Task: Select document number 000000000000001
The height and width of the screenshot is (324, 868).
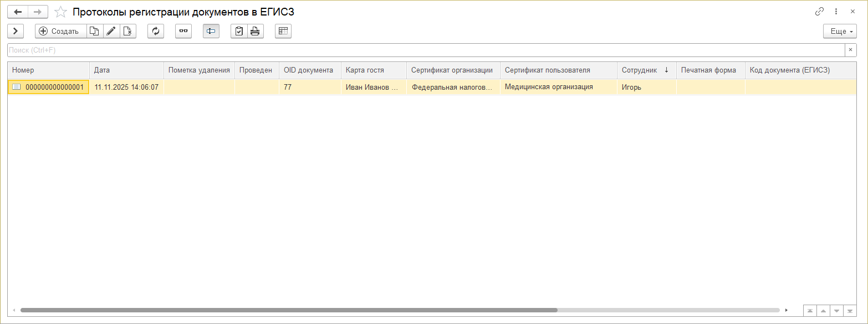Action: pos(48,87)
